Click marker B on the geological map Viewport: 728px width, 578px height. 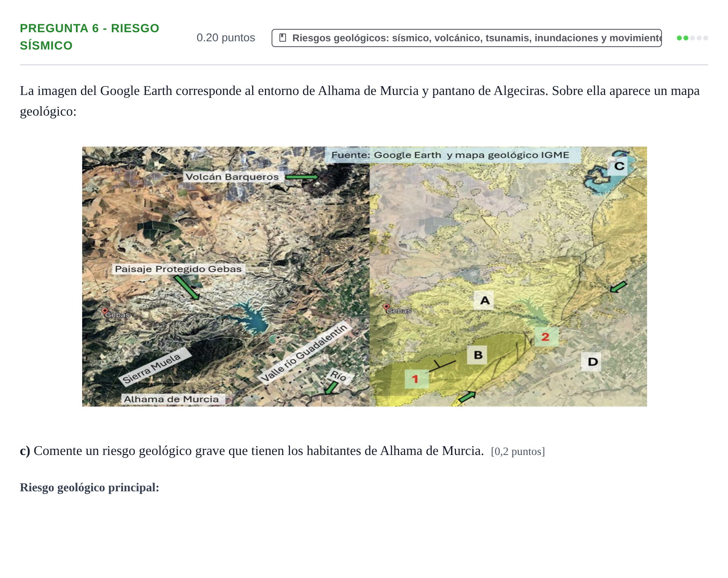pos(478,355)
